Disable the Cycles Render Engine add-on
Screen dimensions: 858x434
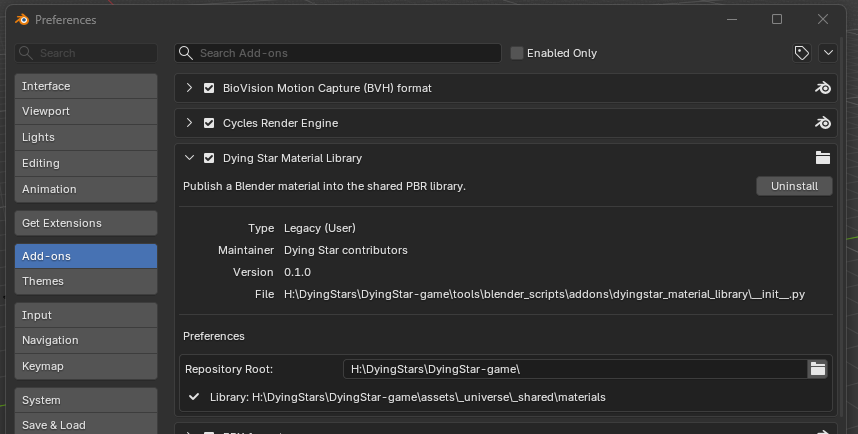coord(209,123)
